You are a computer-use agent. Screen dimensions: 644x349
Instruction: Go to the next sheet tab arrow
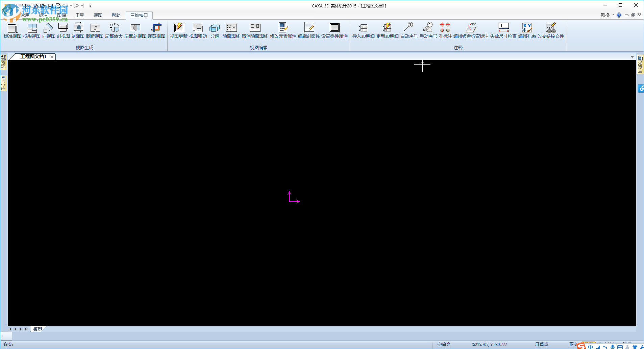coord(21,329)
